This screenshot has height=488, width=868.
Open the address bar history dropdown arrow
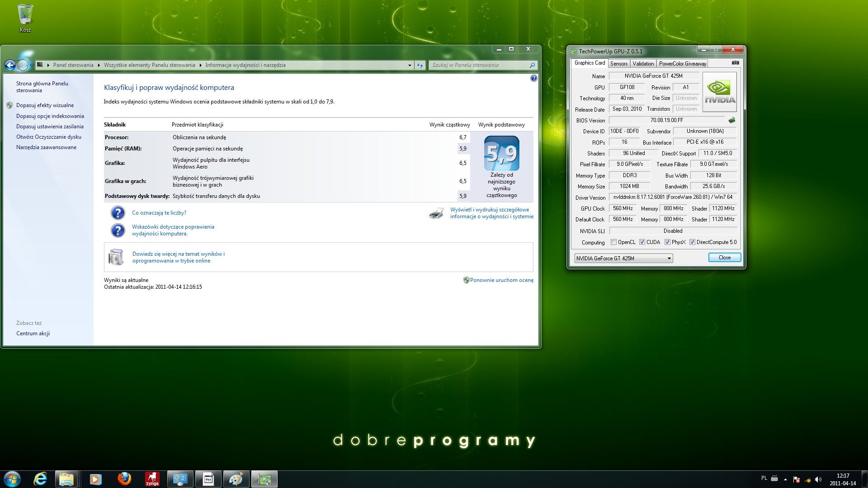click(410, 65)
